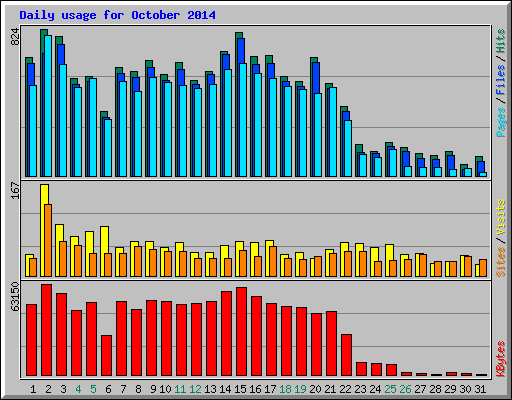Image resolution: width=512 pixels, height=400 pixels.
Task: Click the cyan pages bar for day 15
Action: [x=243, y=120]
